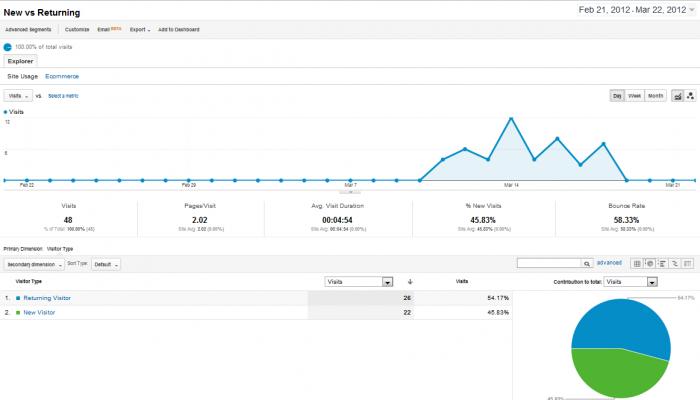Toggle graph to Day interval
Screen dimensions: 700x400
(x=617, y=96)
